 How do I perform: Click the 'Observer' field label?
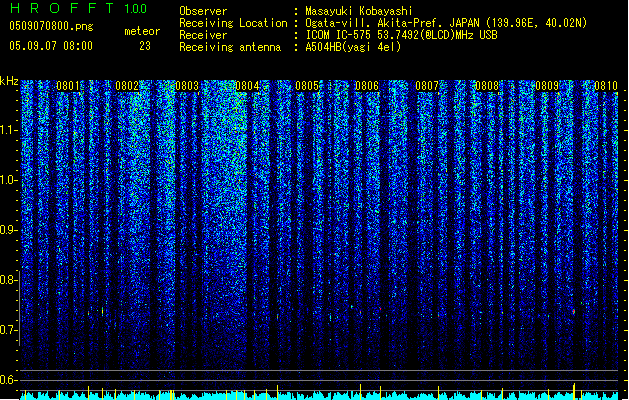(203, 11)
